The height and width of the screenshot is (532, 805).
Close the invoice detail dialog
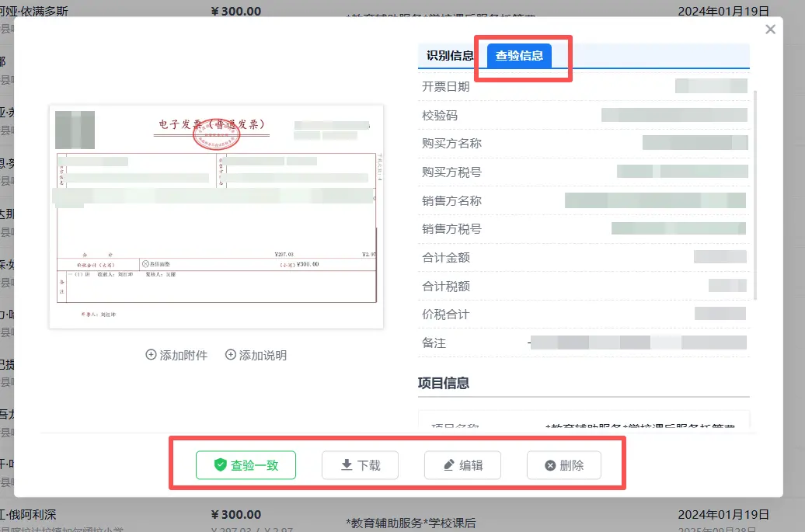[x=770, y=30]
